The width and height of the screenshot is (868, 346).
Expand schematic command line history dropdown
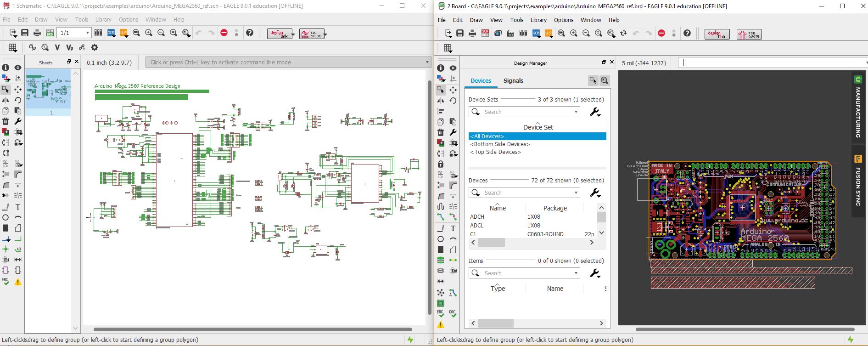427,62
